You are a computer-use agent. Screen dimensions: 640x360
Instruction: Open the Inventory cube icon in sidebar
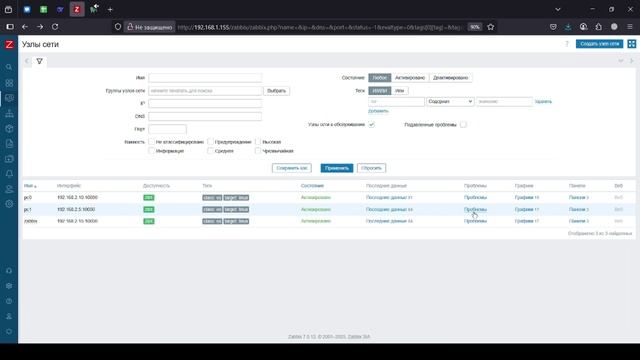point(9,129)
